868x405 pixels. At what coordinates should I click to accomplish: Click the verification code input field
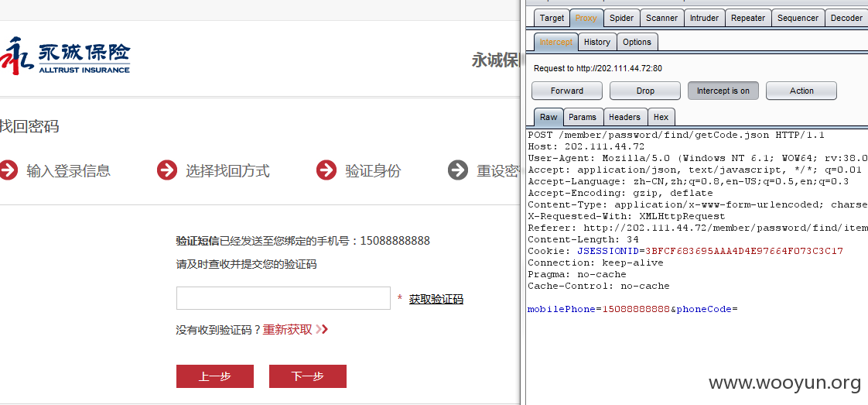tap(283, 298)
